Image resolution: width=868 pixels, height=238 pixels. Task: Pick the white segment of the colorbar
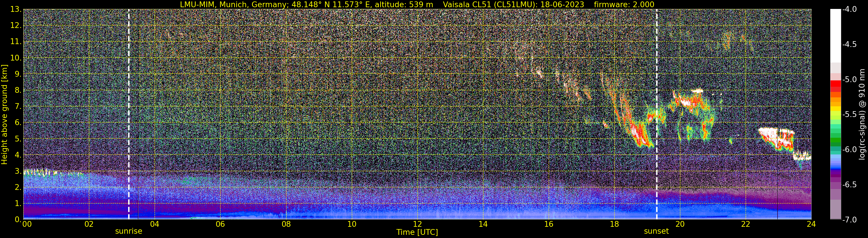[836, 35]
